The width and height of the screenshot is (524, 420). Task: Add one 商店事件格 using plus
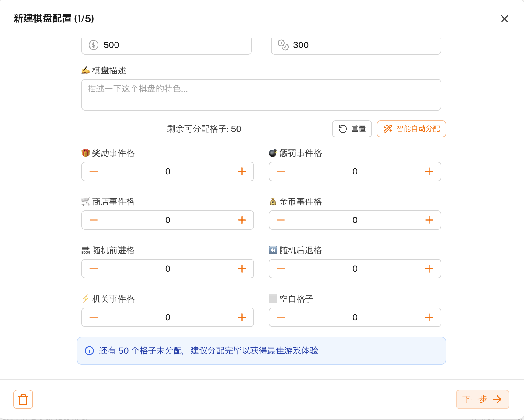pyautogui.click(x=242, y=220)
